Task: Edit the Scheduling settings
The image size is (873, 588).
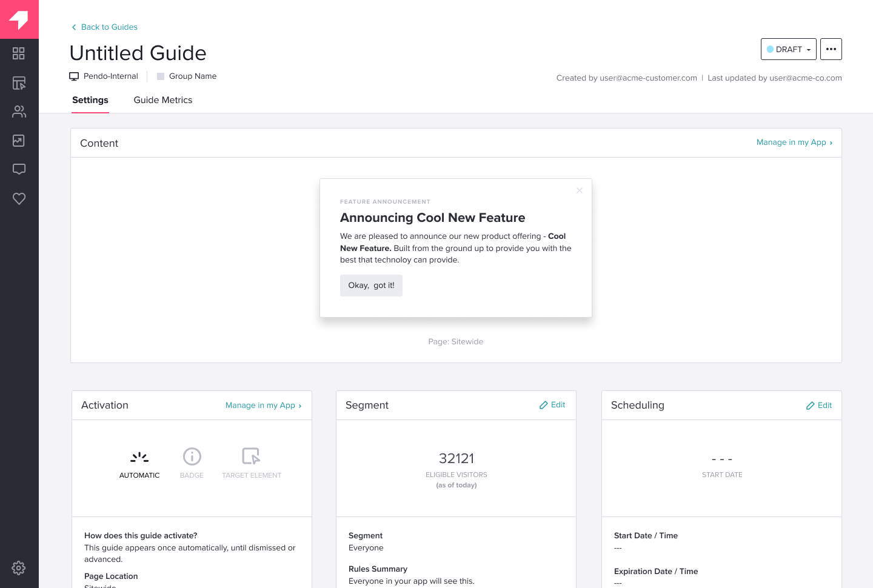Action: (818, 405)
